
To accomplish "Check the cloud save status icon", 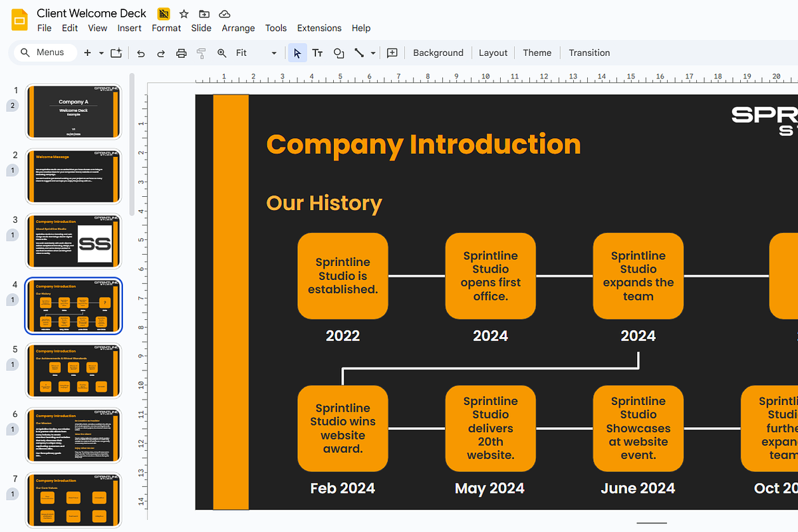I will point(225,14).
